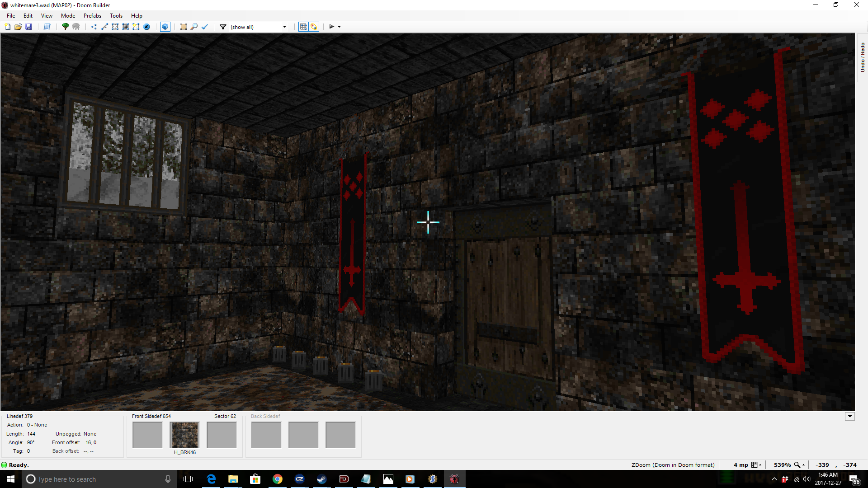Open the grid size '4 mp' dropdown
The image size is (868, 488).
click(748, 465)
